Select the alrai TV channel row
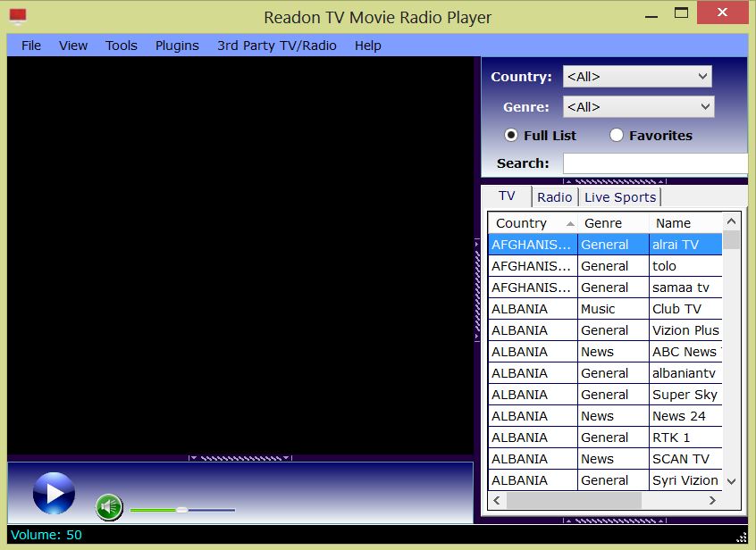This screenshot has width=756, height=550. coord(605,245)
